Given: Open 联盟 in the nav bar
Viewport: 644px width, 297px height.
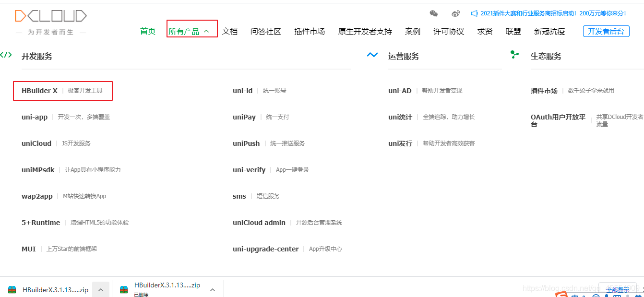Looking at the screenshot, I should click(x=513, y=31).
